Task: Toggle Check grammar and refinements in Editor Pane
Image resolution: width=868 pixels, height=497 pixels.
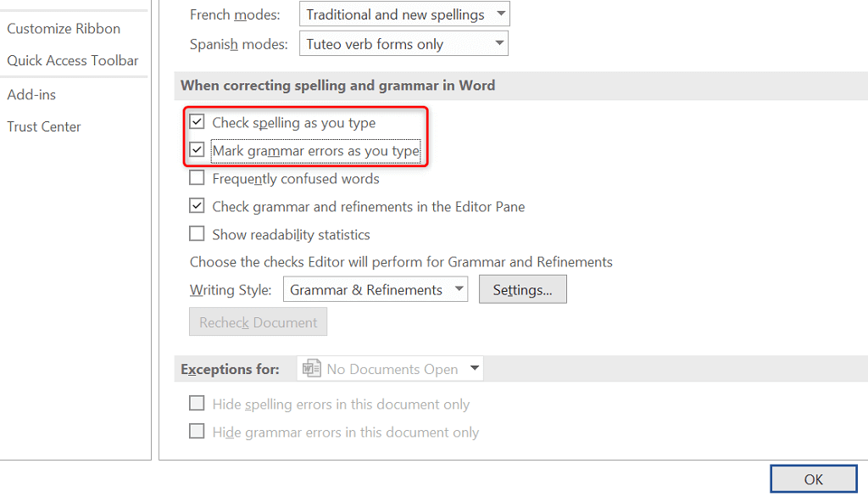Action: [x=198, y=206]
